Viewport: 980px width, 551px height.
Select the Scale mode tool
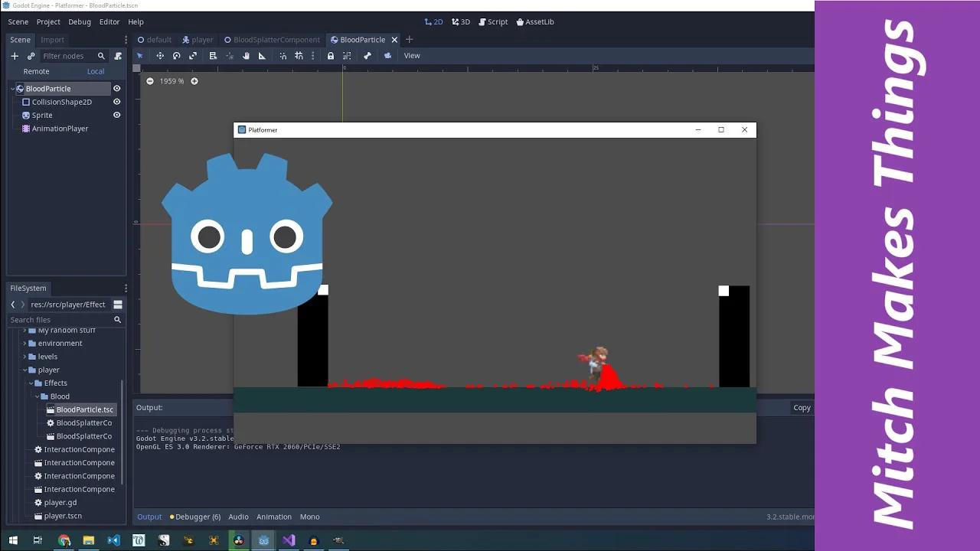193,55
